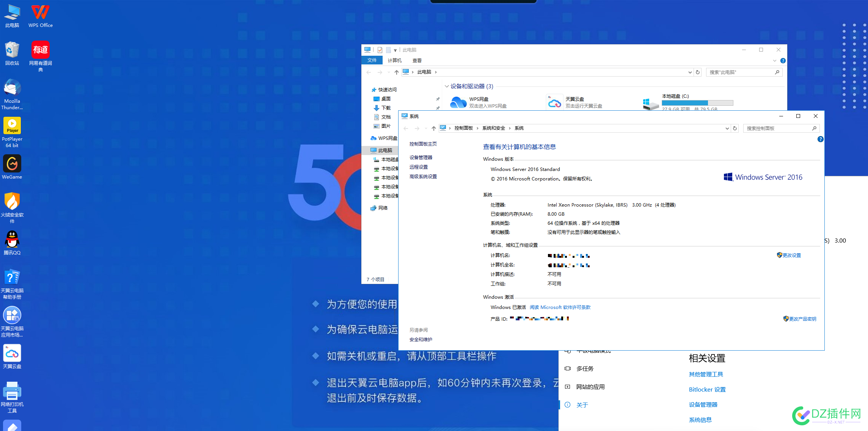The height and width of the screenshot is (431, 868).
Task: Click properties checkmark icon in explorer title bar
Action: 380,50
